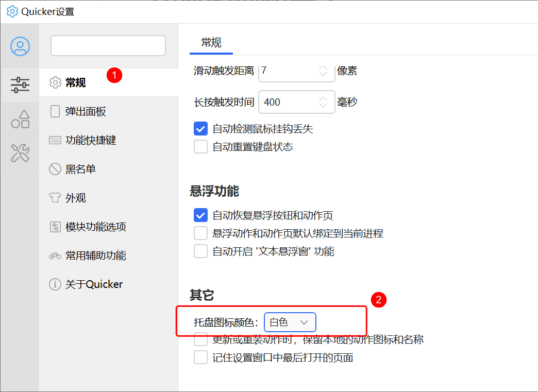This screenshot has width=538, height=392.
Task: Click panel icon beside 弹出面板
Action: [x=55, y=111]
